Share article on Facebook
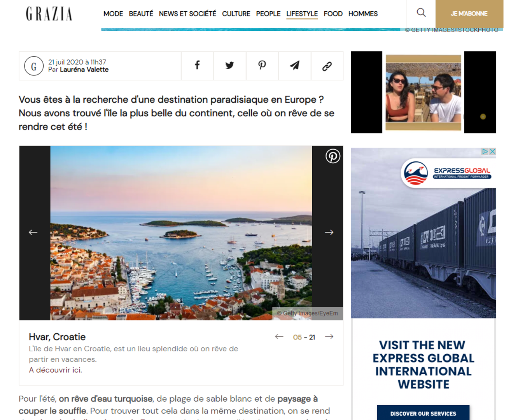 pyautogui.click(x=197, y=66)
